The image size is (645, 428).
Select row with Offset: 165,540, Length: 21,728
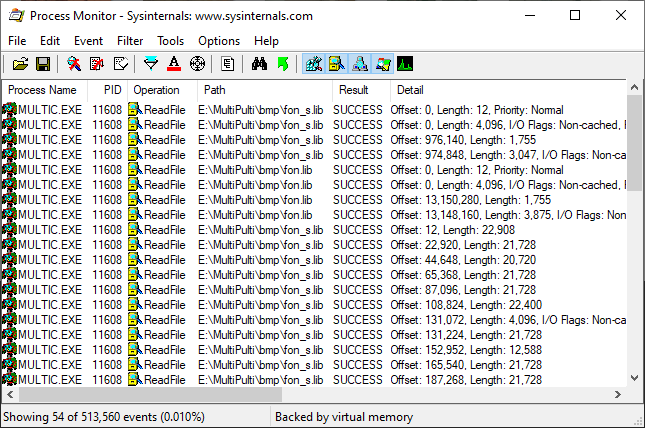click(314, 365)
